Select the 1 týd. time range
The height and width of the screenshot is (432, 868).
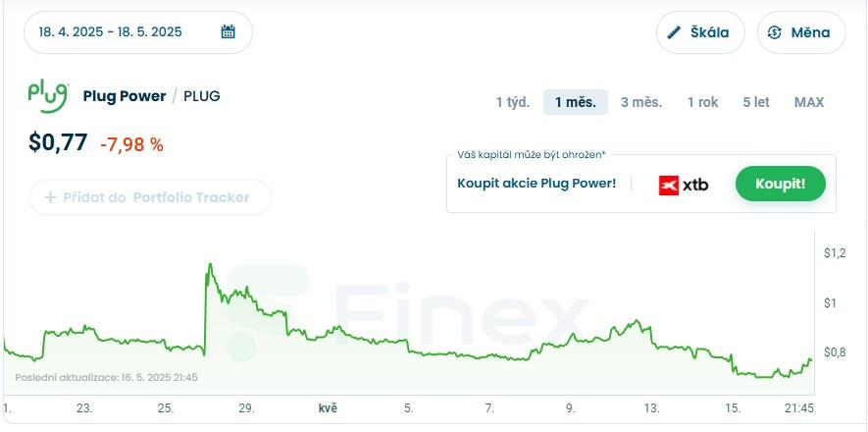pos(513,102)
